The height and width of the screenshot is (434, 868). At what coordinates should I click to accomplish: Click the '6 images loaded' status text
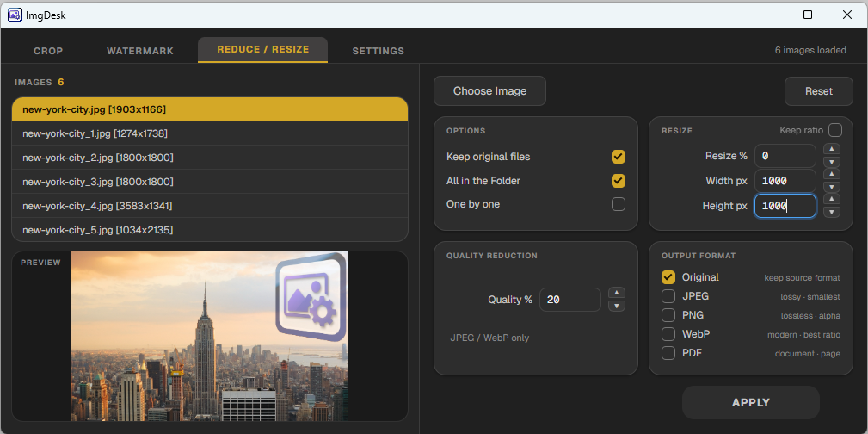click(810, 51)
